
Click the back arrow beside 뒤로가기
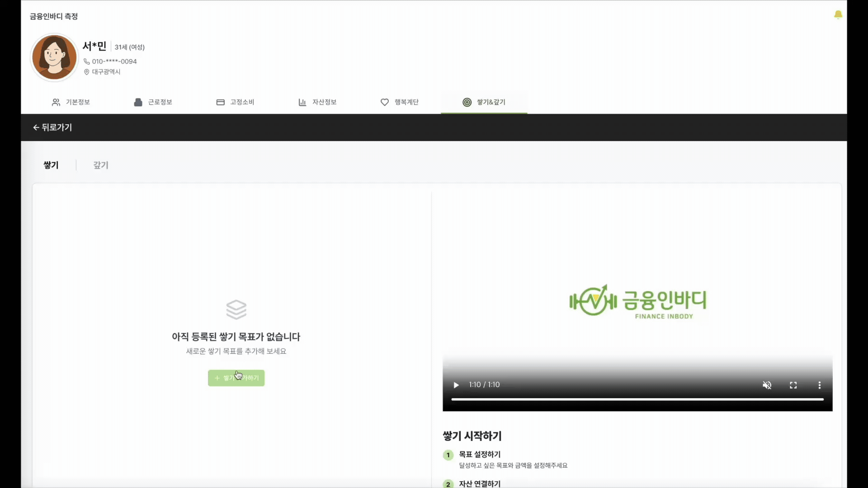tap(36, 127)
